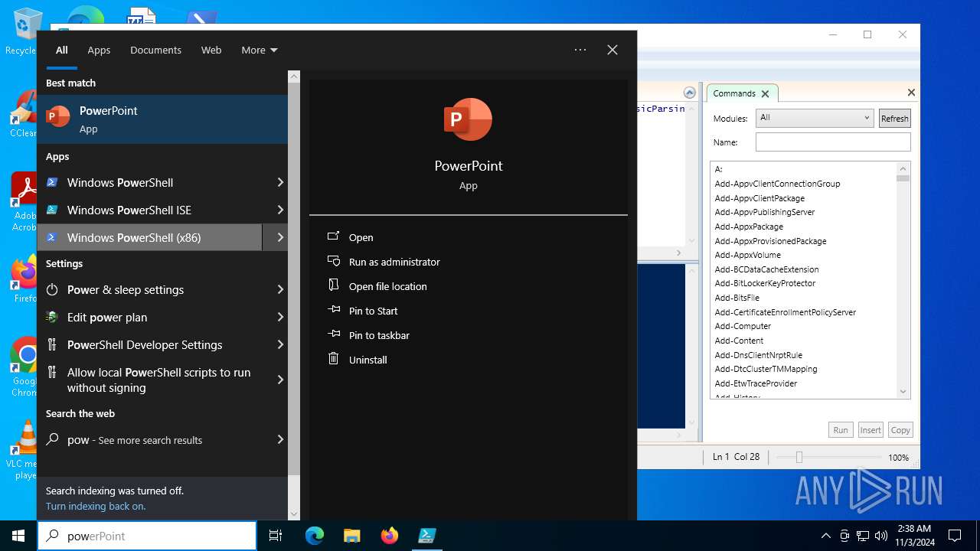Viewport: 980px width, 551px height.
Task: Open Task View on taskbar
Action: point(276,536)
